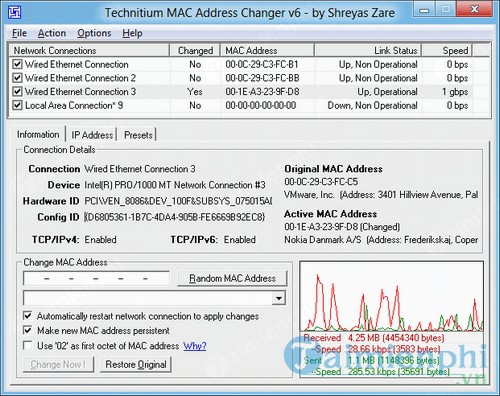
Task: Click original MAC address 00-0C-29-C3-FC-C5
Action: [321, 182]
